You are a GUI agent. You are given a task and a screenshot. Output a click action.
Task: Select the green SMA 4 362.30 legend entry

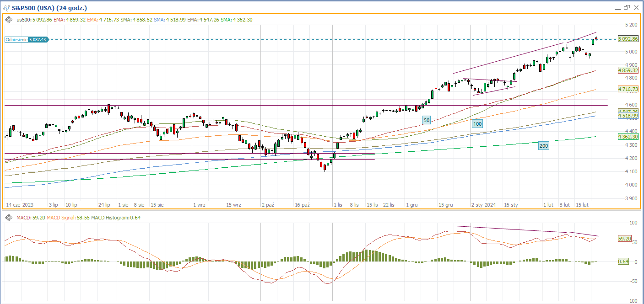click(x=237, y=20)
